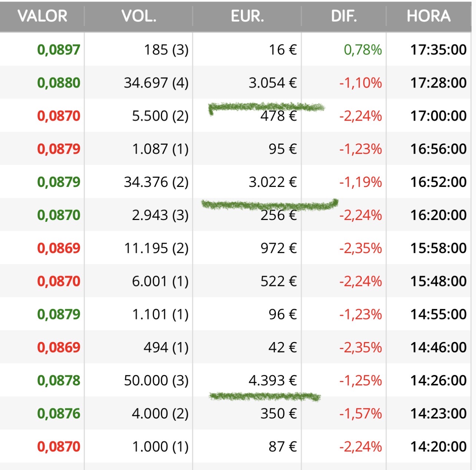Click the 0,0880 price value
Image resolution: width=476 pixels, height=470 pixels.
coord(59,83)
